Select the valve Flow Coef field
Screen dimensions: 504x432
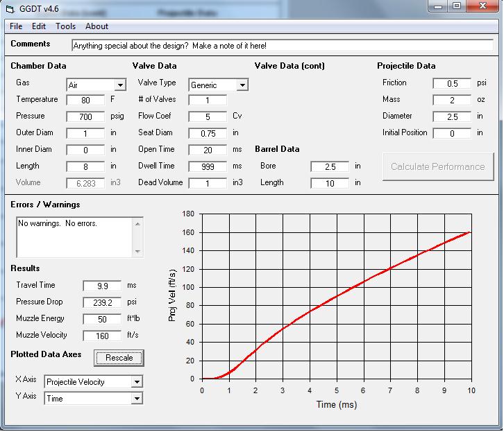[x=208, y=116]
